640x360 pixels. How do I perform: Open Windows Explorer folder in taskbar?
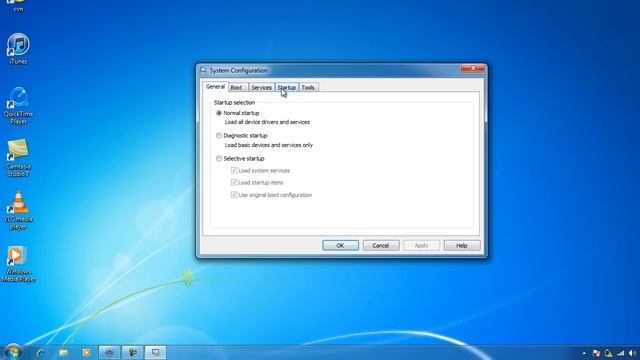63,352
